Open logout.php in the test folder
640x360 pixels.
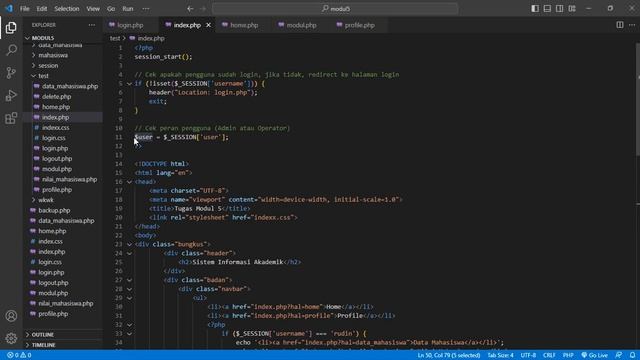tap(57, 159)
